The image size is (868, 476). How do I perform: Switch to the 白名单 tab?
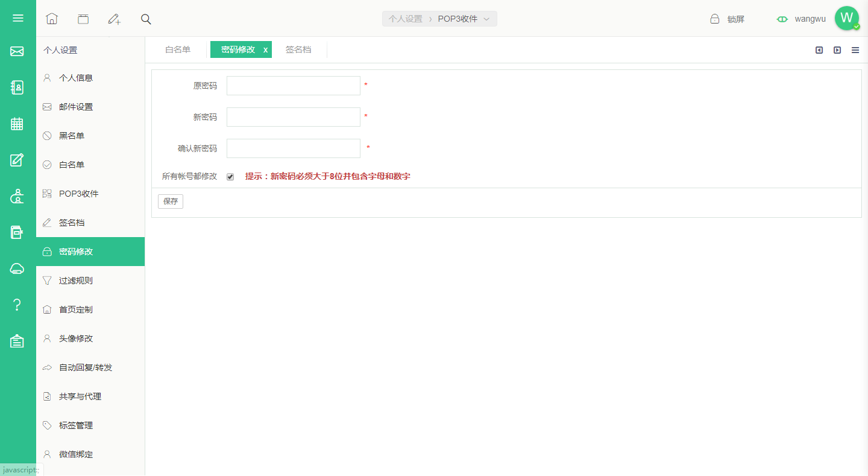pos(178,49)
